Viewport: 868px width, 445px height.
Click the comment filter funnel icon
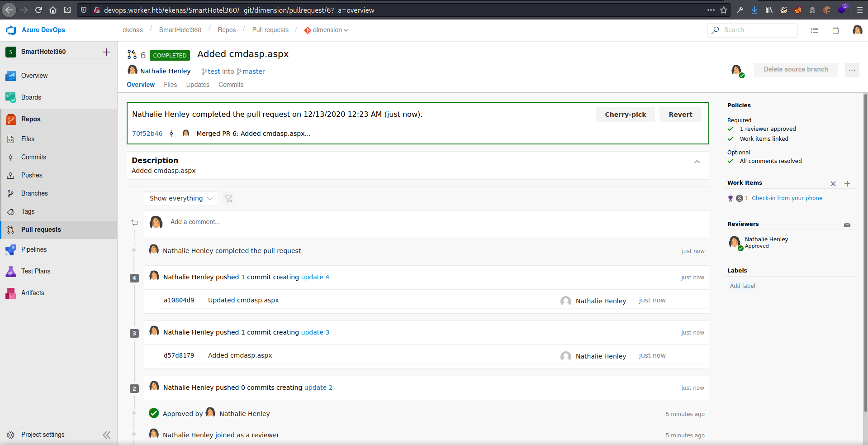tap(228, 199)
